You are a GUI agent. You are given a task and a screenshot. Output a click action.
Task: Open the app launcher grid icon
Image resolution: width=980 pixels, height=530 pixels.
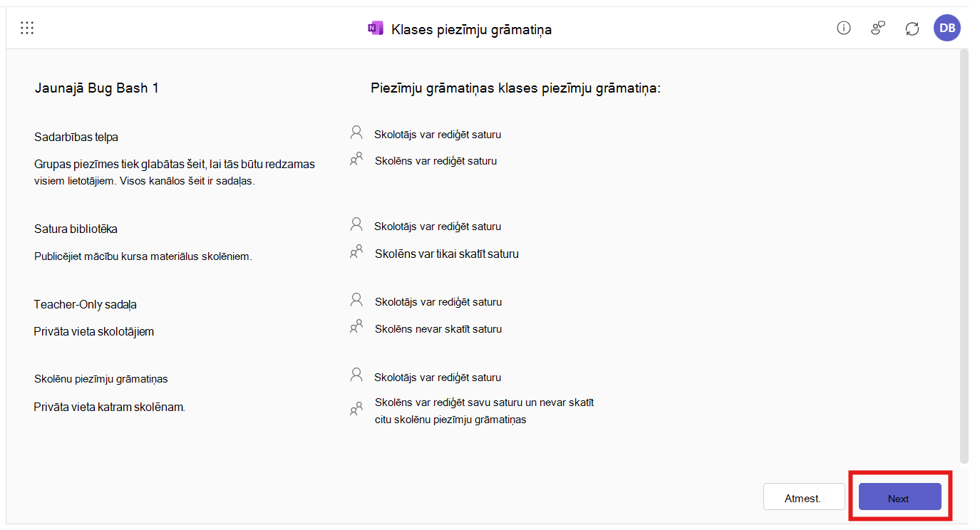tap(27, 28)
